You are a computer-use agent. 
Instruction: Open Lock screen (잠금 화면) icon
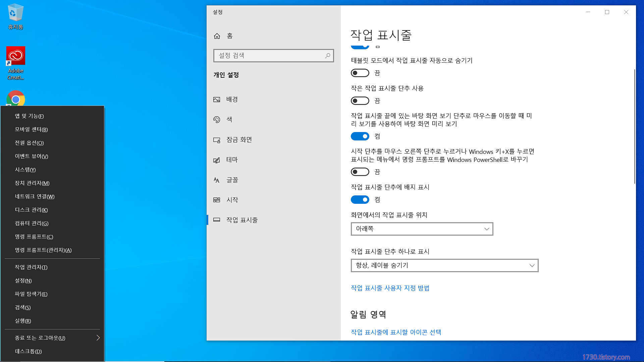tap(217, 140)
